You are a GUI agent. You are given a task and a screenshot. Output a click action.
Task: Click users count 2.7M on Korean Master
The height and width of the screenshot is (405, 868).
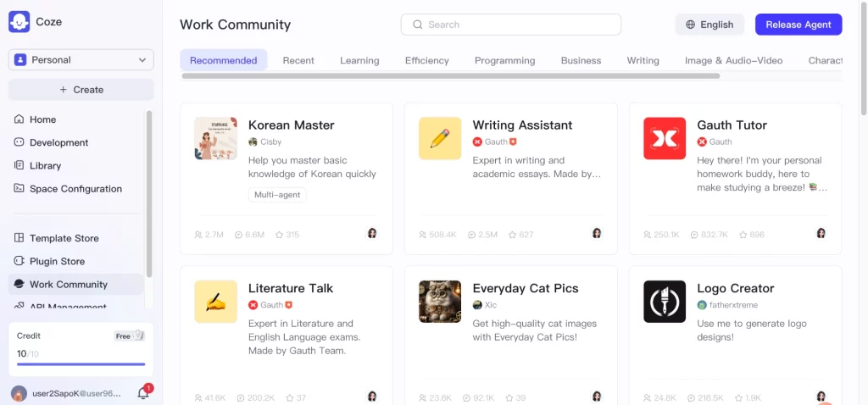click(x=209, y=235)
